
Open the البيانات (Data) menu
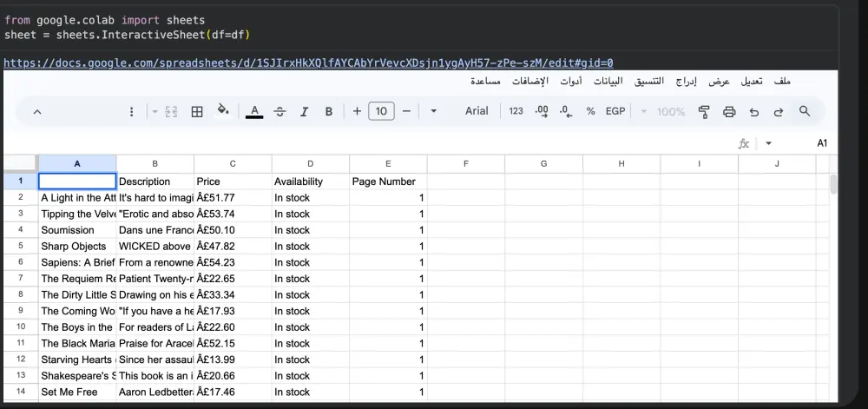click(x=608, y=82)
